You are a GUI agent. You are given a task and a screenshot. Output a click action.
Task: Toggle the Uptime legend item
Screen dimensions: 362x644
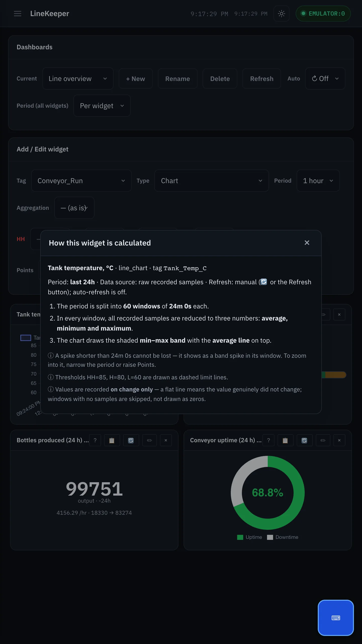point(250,537)
